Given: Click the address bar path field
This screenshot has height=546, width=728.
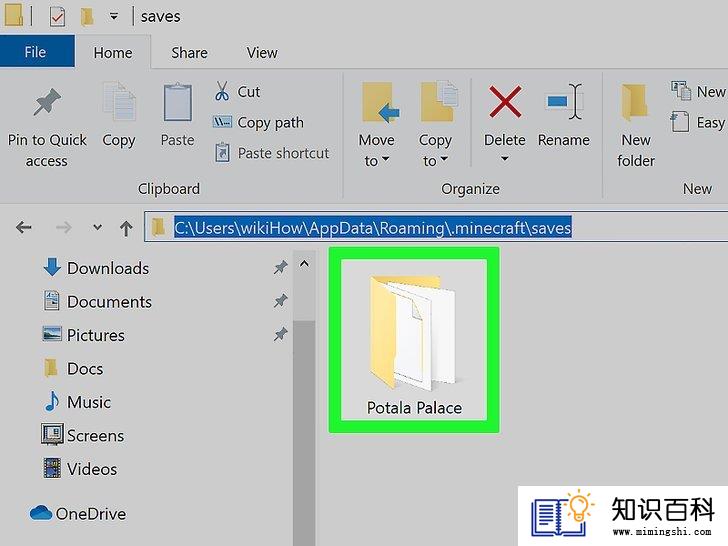Looking at the screenshot, I should 436,227.
